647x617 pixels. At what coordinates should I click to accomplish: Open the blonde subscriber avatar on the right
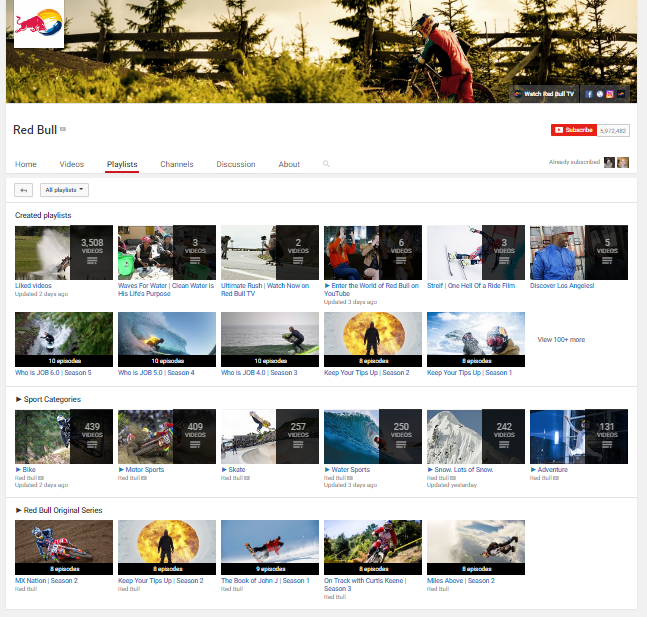click(623, 162)
